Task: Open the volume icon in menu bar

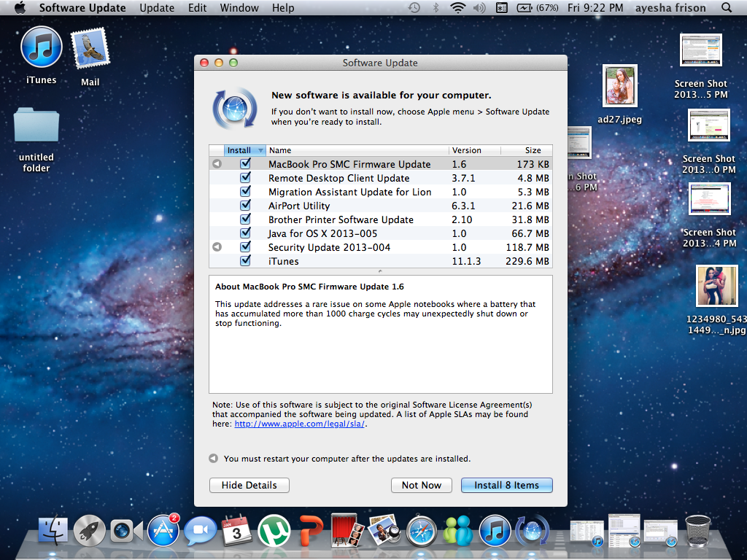Action: 479,7
